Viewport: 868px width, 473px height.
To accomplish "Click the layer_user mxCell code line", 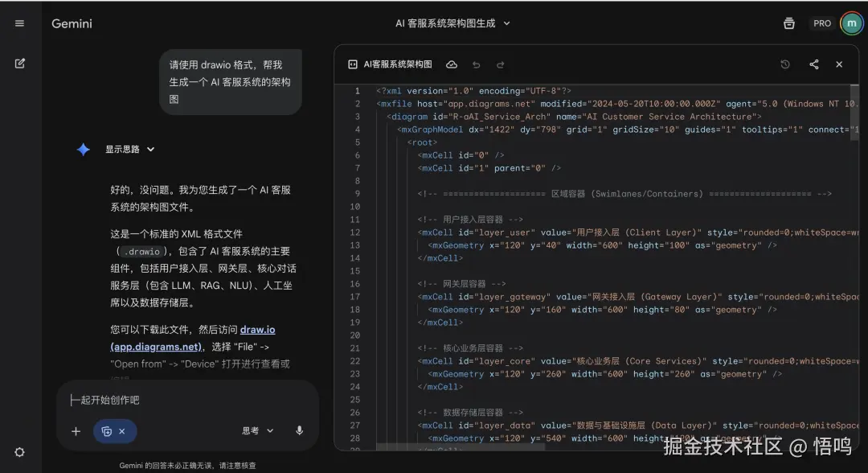I will pos(637,232).
